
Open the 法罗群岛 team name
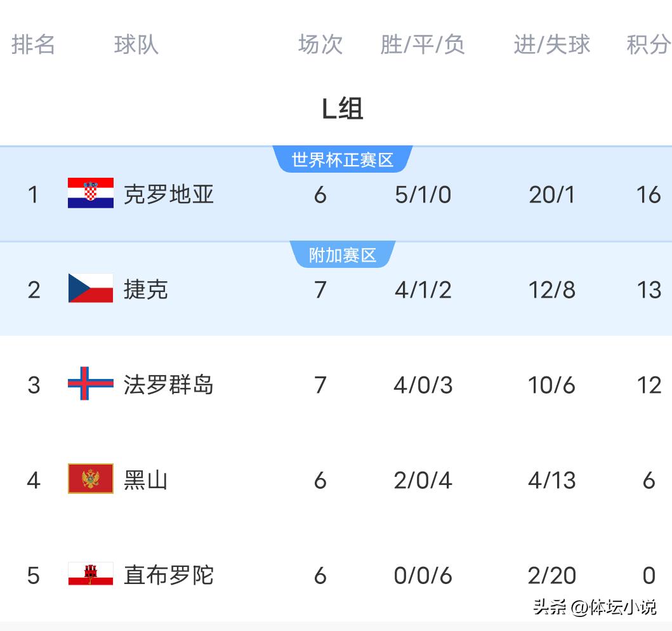pyautogui.click(x=169, y=385)
